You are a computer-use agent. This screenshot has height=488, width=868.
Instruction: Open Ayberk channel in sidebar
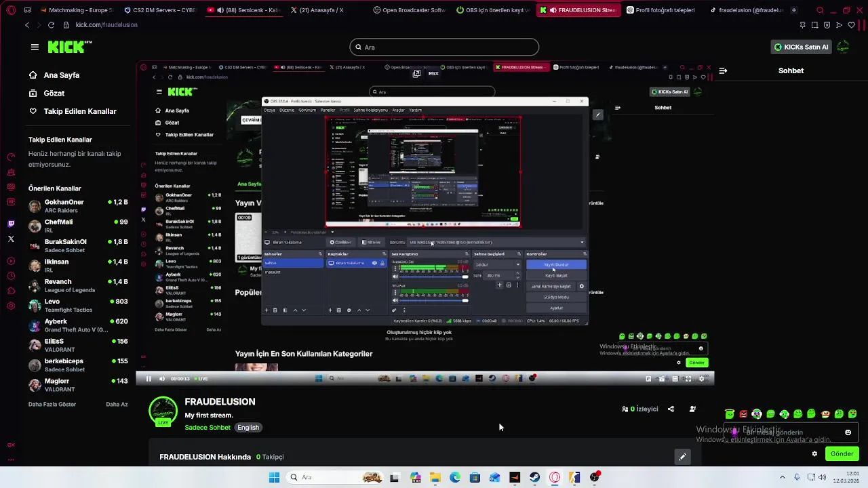[78, 325]
